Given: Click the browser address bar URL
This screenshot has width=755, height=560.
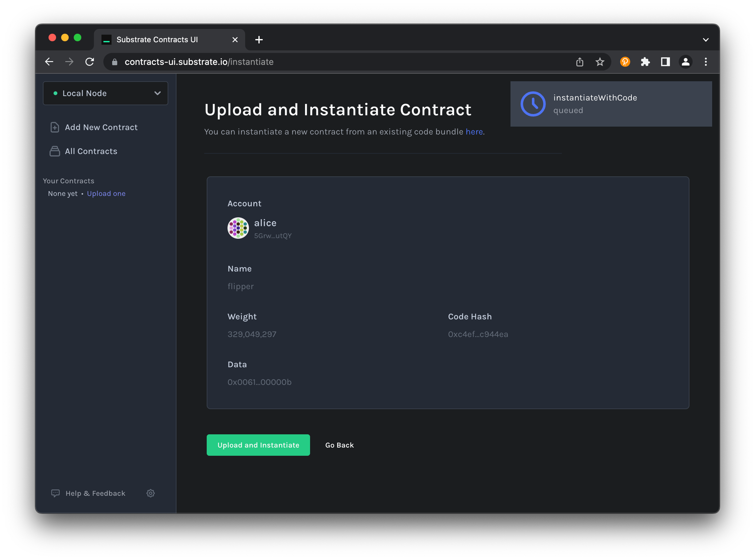Looking at the screenshot, I should (x=199, y=62).
